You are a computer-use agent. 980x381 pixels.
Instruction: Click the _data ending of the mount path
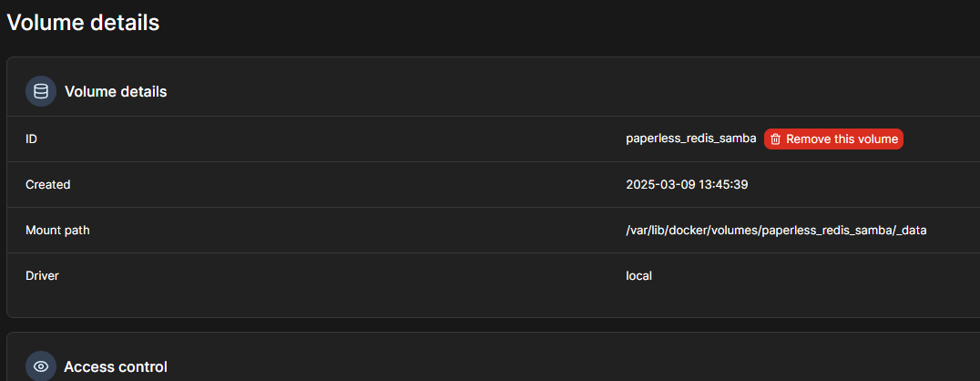pyautogui.click(x=913, y=231)
